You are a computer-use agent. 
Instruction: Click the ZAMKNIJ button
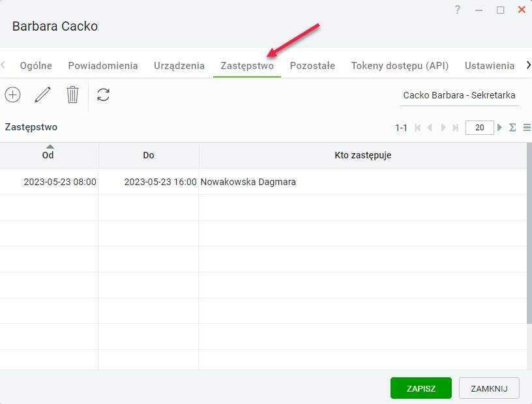(x=489, y=388)
